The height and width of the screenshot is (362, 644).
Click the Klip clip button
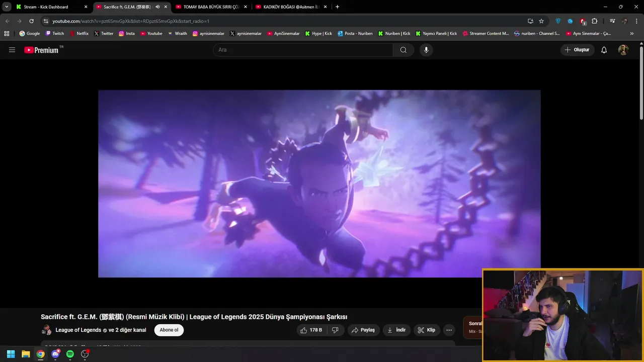coord(427,330)
